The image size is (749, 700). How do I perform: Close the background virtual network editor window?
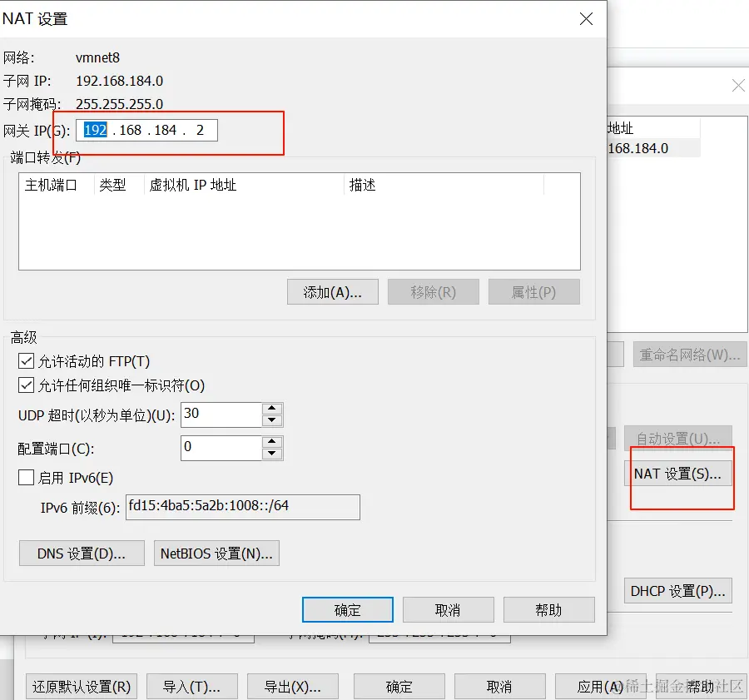pyautogui.click(x=738, y=86)
